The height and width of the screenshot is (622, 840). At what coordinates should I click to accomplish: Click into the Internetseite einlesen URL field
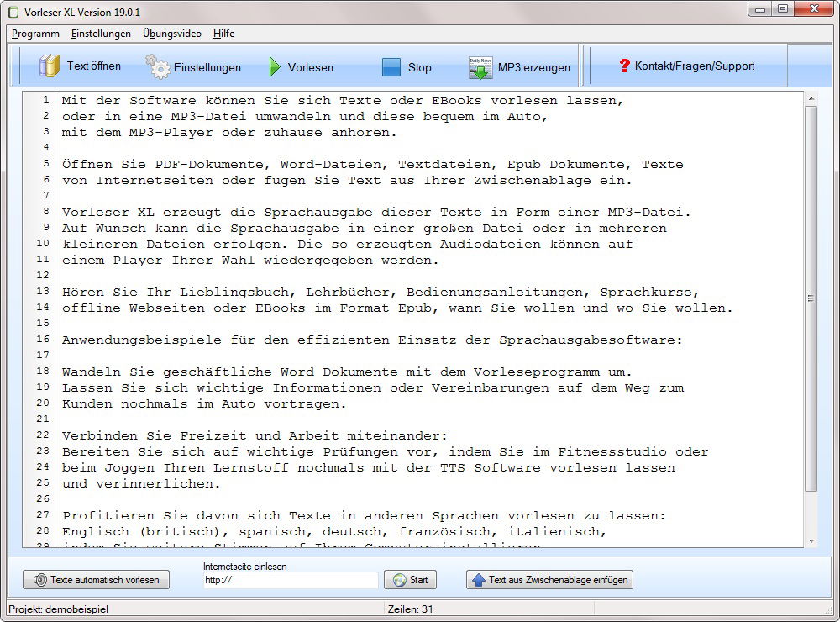(x=291, y=580)
